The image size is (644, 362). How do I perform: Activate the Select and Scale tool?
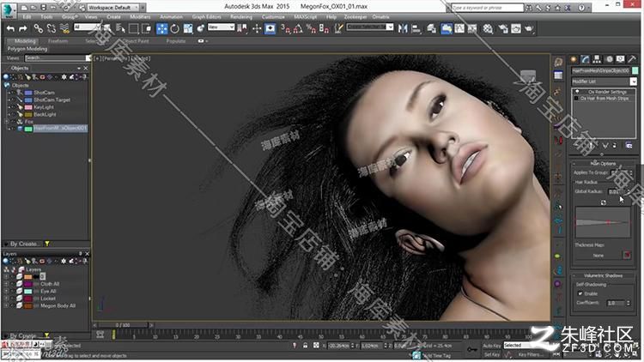(188, 28)
